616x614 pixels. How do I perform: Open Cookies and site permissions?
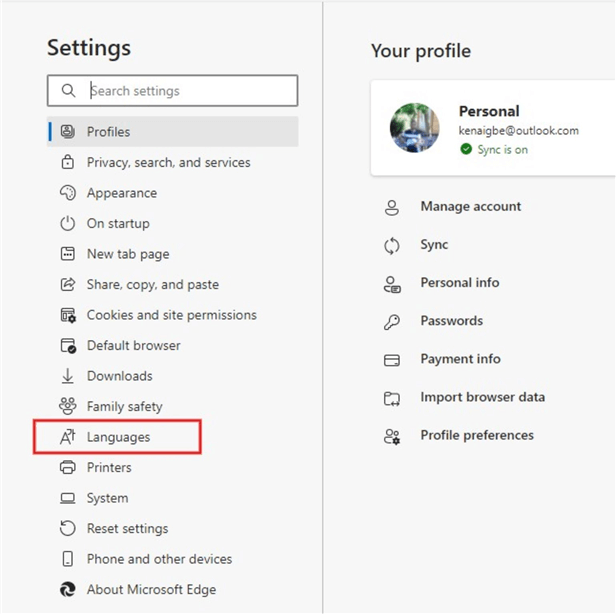171,315
